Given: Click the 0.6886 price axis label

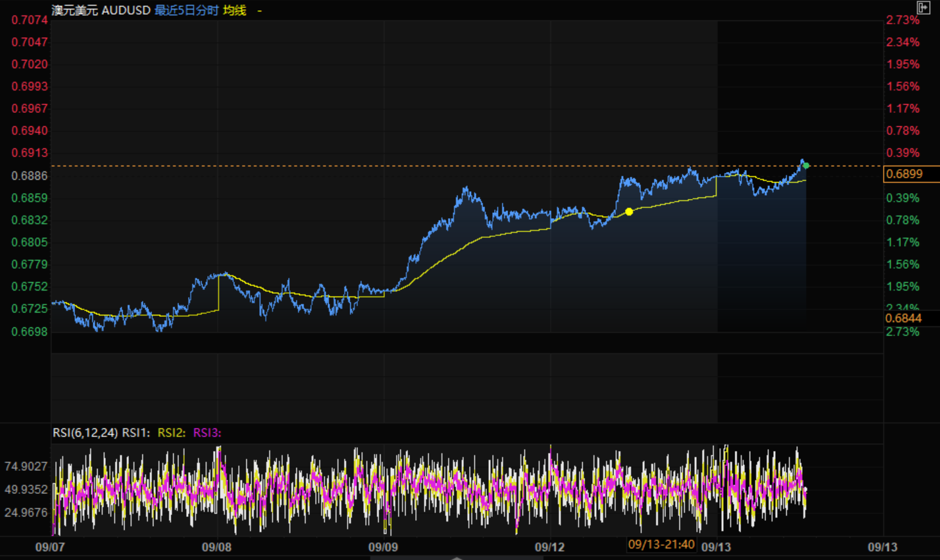Looking at the screenshot, I should click(x=30, y=176).
